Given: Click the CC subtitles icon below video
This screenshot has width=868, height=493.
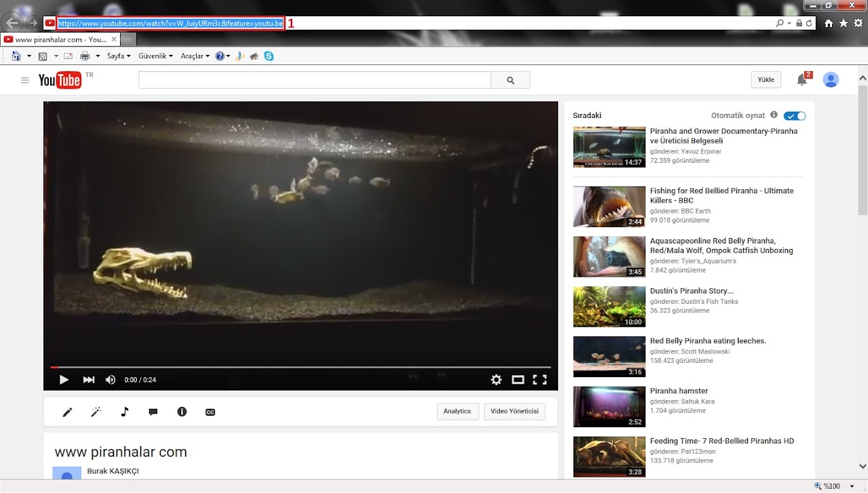Looking at the screenshot, I should click(x=210, y=412).
